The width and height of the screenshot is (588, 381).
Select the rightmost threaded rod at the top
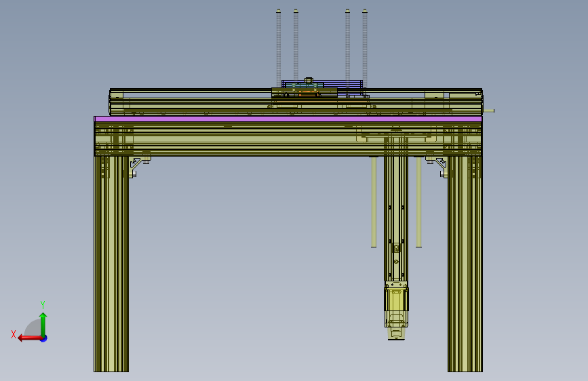365,48
